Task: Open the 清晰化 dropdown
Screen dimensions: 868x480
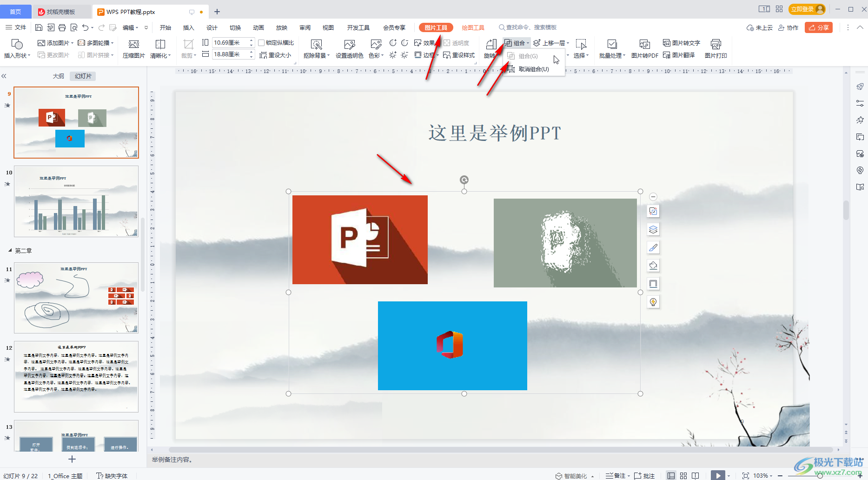Action: 160,55
